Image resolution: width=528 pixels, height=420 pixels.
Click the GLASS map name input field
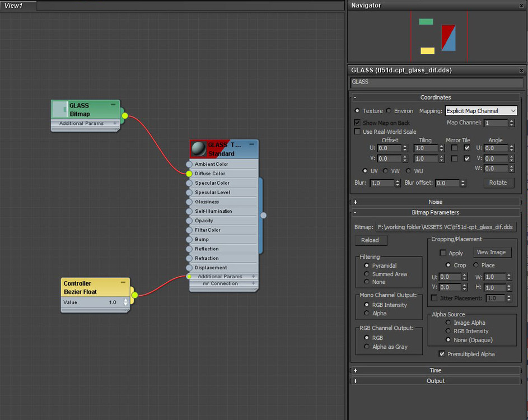coord(436,82)
